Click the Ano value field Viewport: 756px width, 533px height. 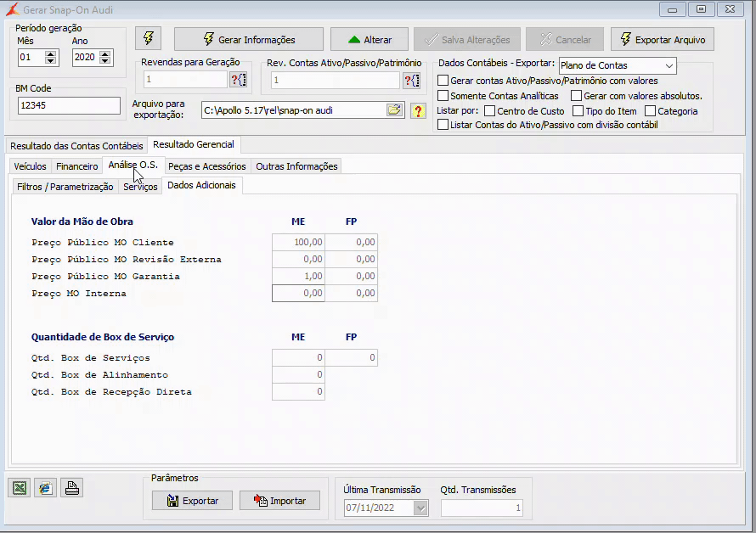coord(86,58)
